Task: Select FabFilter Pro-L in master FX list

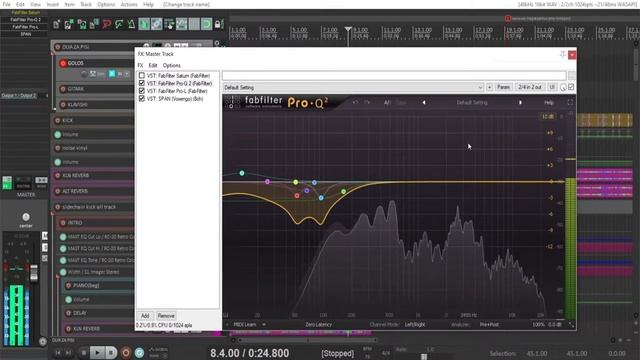Action: coord(177,91)
